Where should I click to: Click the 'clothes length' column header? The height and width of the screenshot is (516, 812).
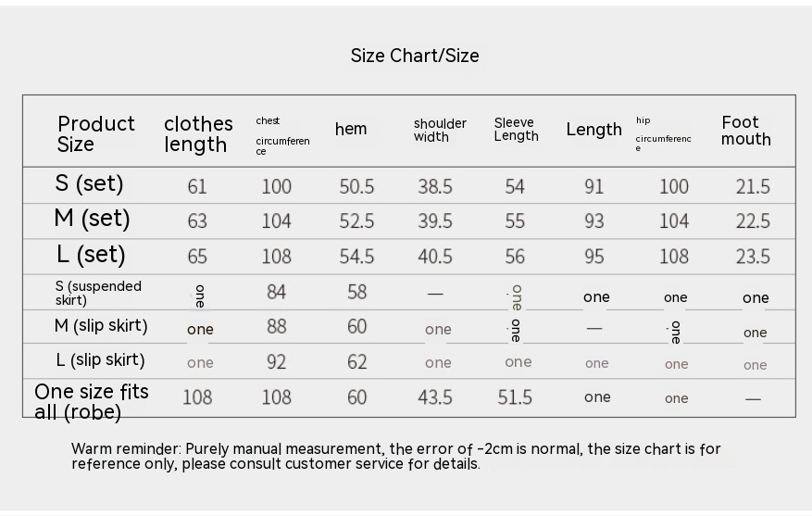click(x=198, y=134)
